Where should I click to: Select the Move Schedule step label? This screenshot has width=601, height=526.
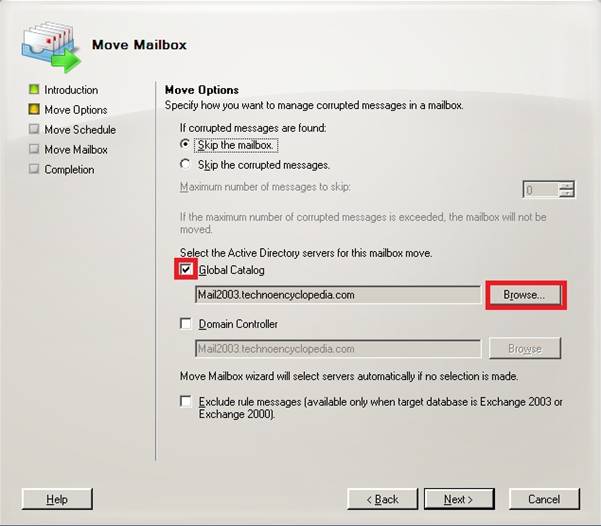[80, 130]
